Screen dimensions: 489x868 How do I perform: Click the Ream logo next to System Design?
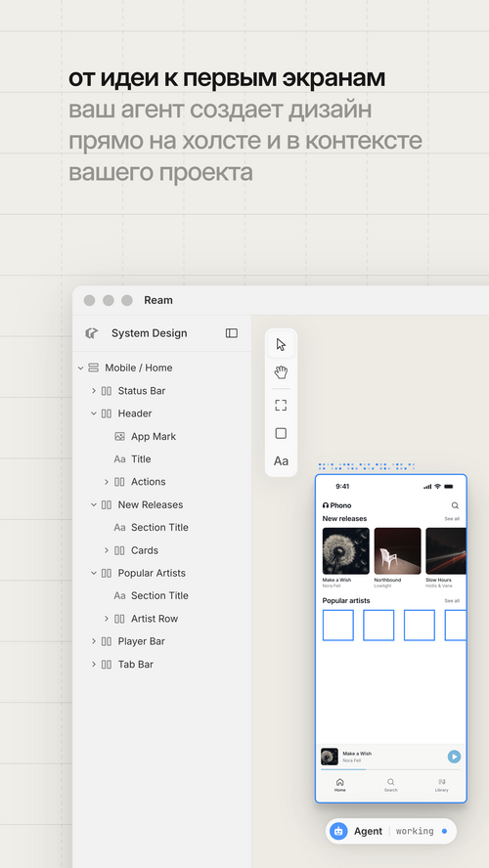[91, 332]
